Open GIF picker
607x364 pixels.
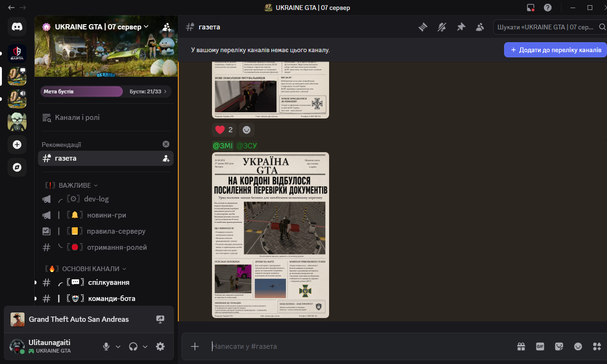(x=540, y=346)
